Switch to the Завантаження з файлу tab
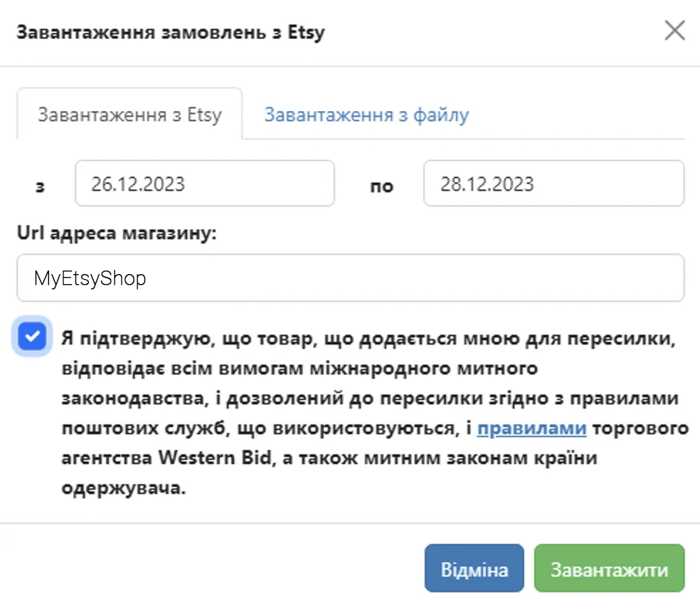The height and width of the screenshot is (608, 700). (366, 115)
